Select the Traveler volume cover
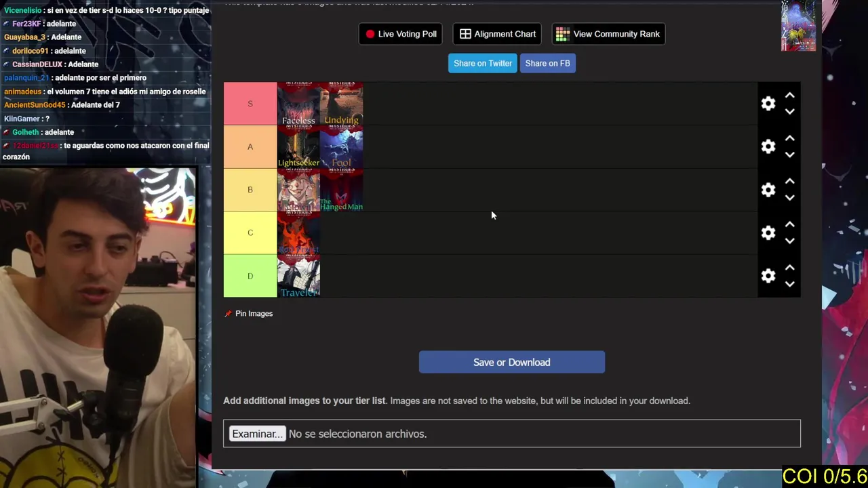868x488 pixels. (x=298, y=276)
